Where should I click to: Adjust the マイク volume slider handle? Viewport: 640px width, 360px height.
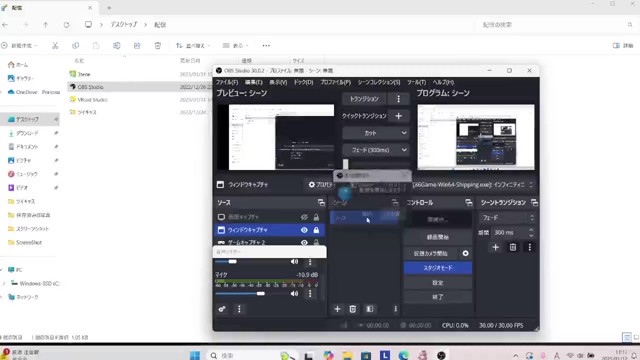tap(260, 293)
